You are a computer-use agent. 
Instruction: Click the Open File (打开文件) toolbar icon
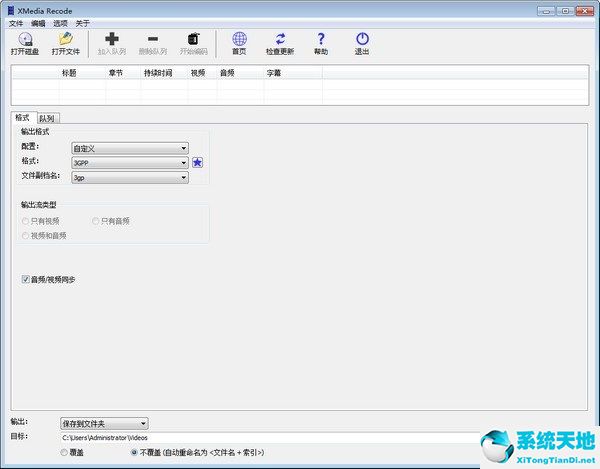pyautogui.click(x=66, y=39)
